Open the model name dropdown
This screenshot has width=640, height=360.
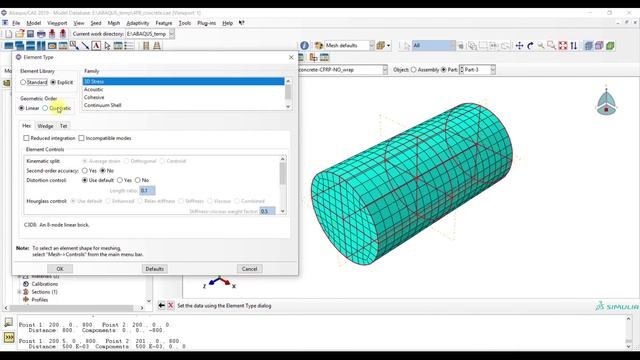pyautogui.click(x=385, y=70)
